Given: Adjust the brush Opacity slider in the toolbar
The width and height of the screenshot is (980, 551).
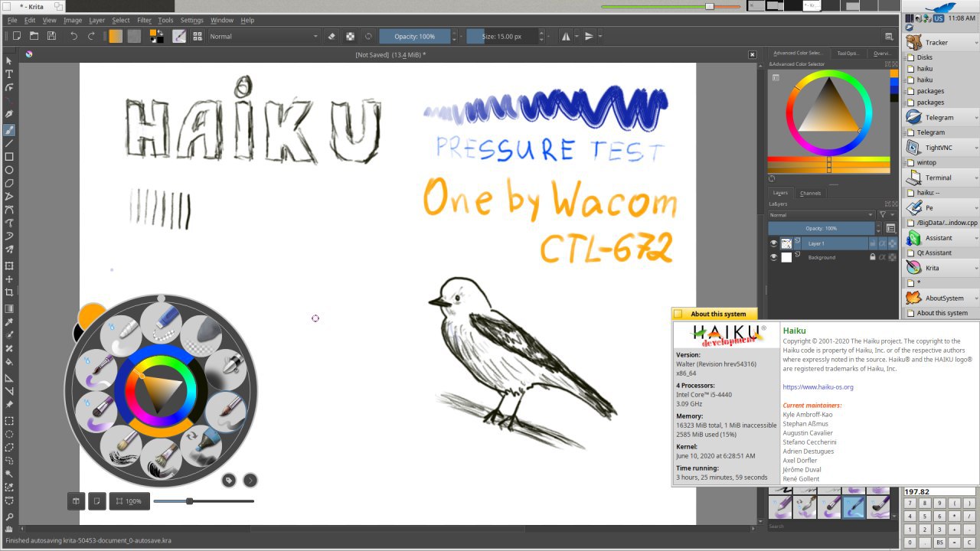Looking at the screenshot, I should click(414, 36).
